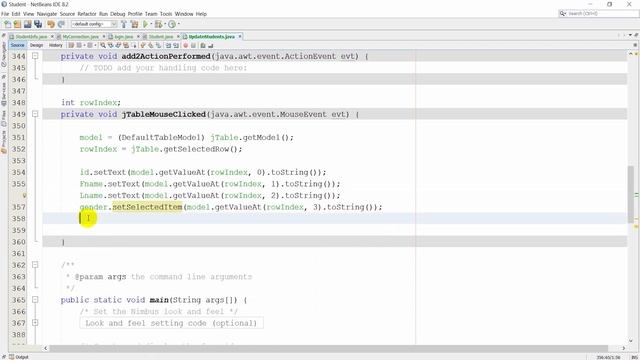Click the Save All toolbar icon

pyautogui.click(x=38, y=24)
